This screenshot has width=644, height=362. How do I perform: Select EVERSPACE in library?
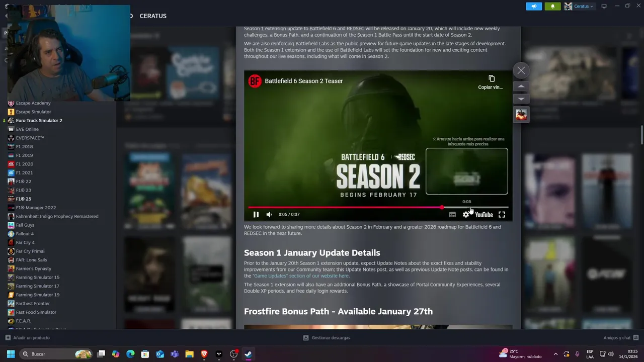coord(30,138)
